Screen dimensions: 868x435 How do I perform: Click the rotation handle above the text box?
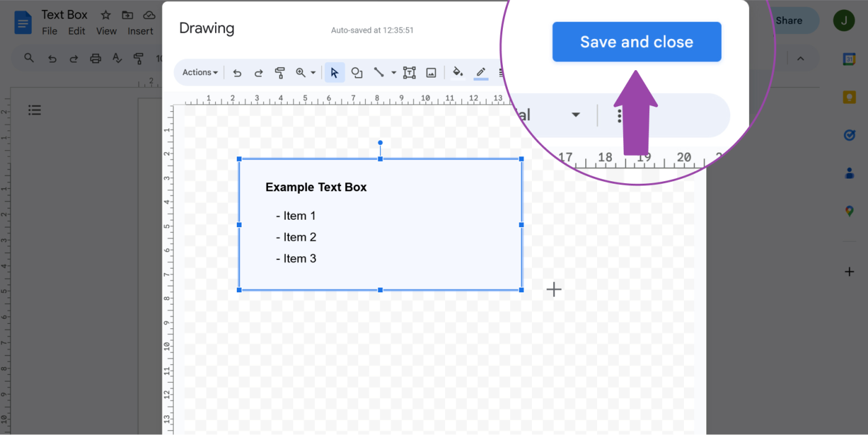tap(380, 143)
